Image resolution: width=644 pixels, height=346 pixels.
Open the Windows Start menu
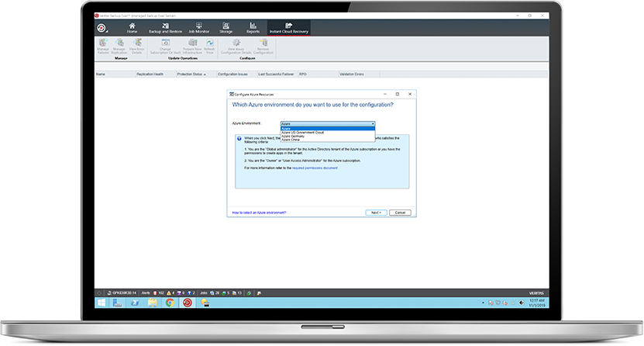pyautogui.click(x=101, y=303)
